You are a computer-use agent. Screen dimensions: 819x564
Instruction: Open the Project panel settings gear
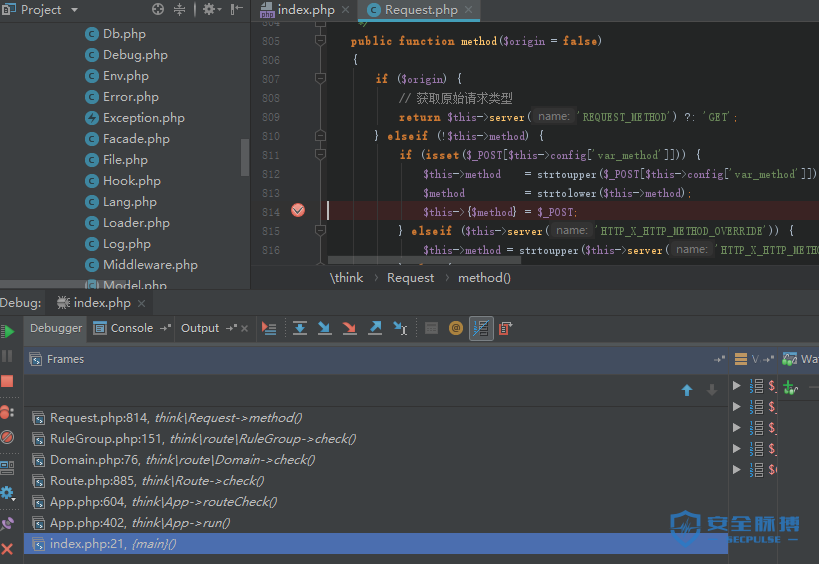pos(212,9)
